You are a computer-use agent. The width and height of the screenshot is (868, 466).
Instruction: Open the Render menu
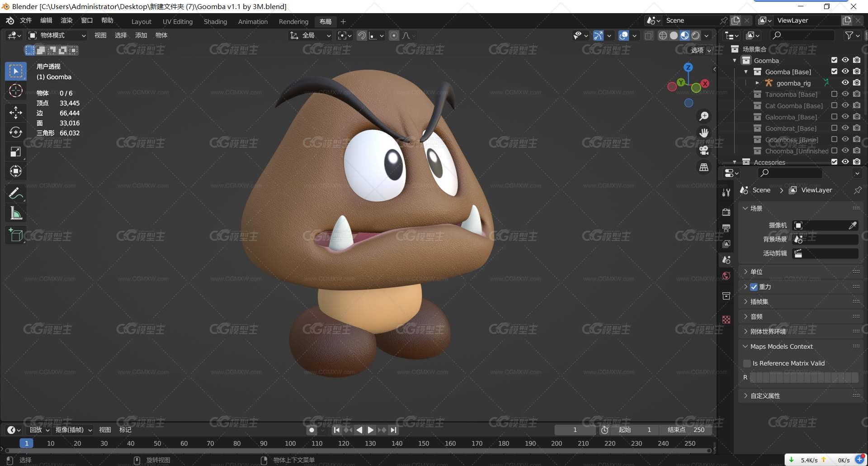coord(66,20)
